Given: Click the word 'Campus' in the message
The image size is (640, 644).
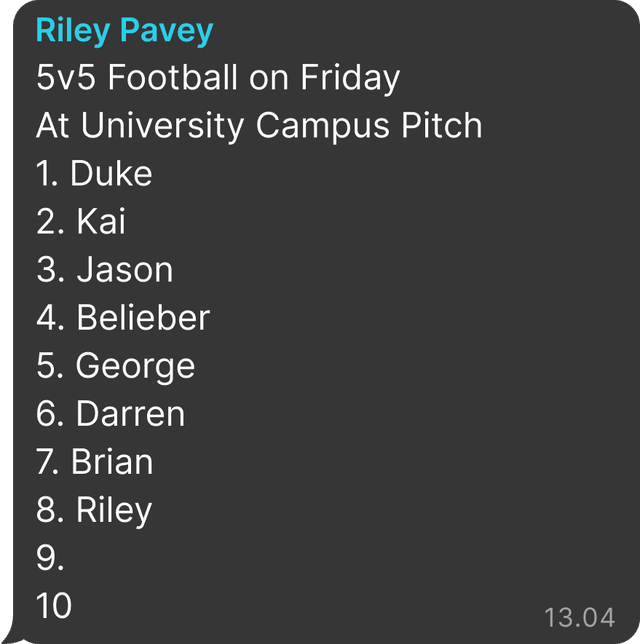Looking at the screenshot, I should [323, 126].
